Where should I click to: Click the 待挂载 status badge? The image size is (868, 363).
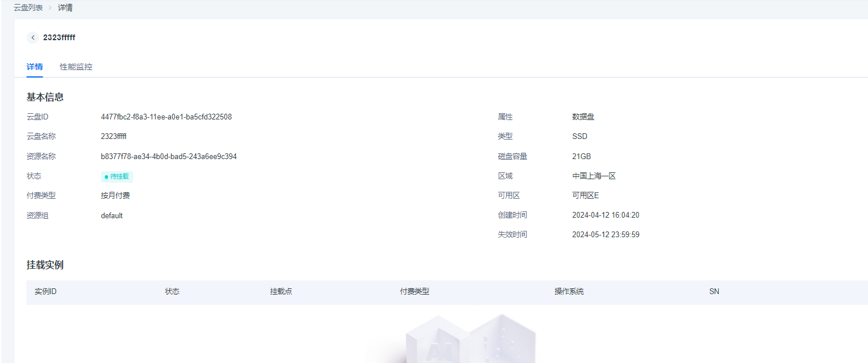tap(117, 176)
